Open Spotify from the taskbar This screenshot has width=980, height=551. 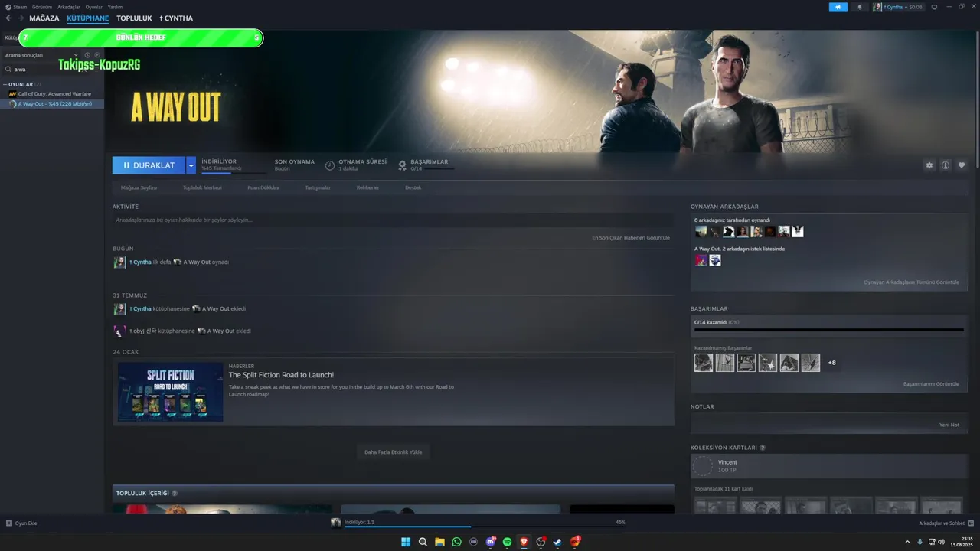[508, 542]
